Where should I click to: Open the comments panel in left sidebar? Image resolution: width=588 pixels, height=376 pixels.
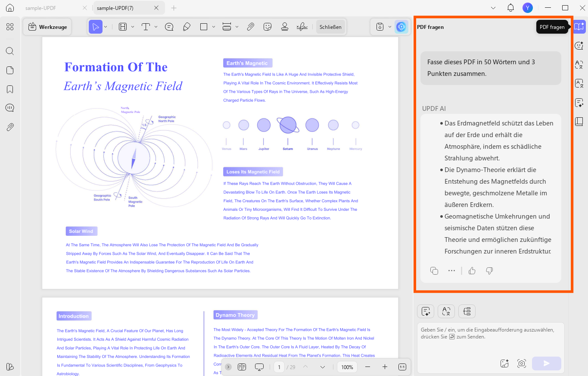pos(10,108)
